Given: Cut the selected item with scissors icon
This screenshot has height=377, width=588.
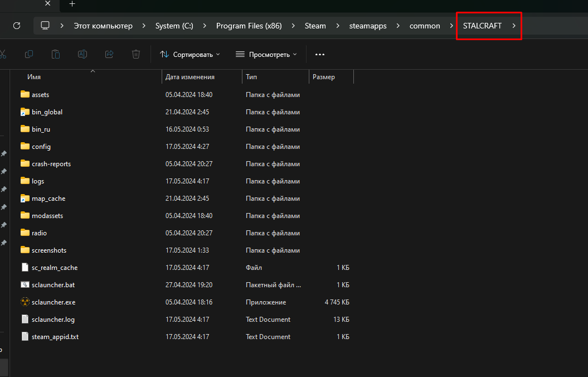Looking at the screenshot, I should tap(3, 55).
